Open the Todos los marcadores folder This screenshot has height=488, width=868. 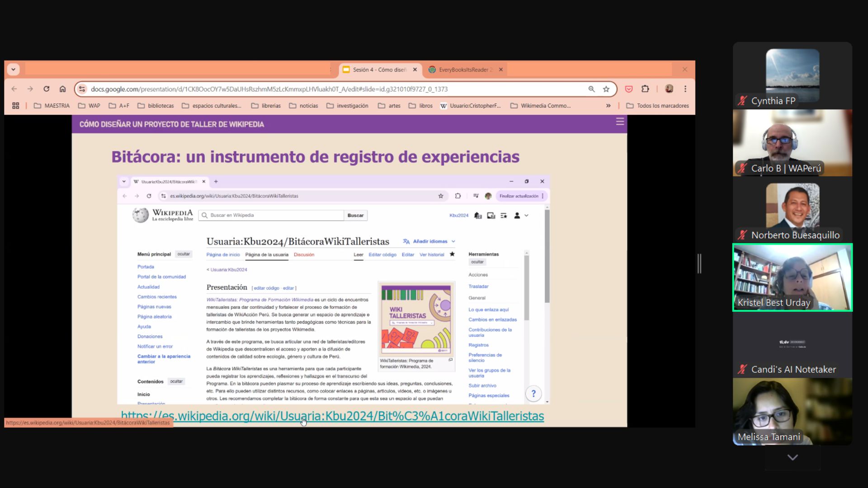point(657,106)
